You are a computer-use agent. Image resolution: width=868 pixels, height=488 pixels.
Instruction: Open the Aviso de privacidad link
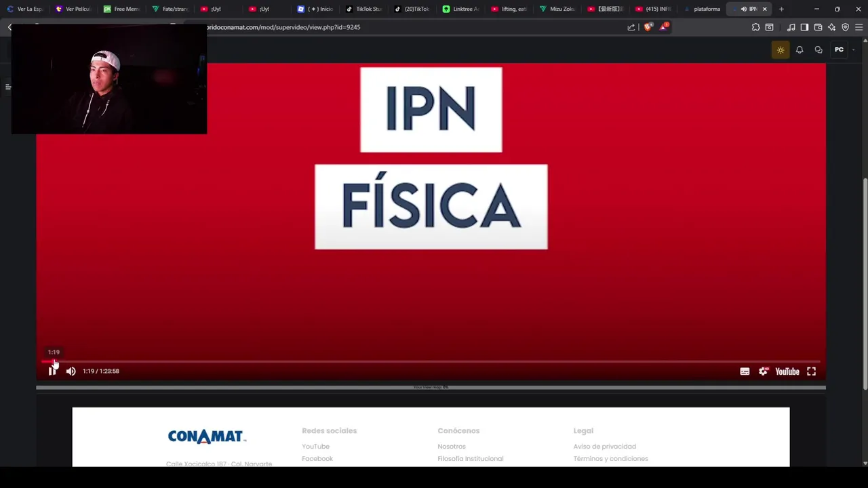tap(604, 447)
